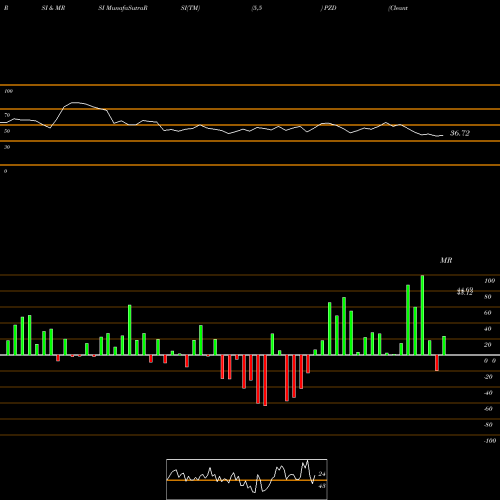Click the 'SI & MR' header text
Screen dimensions: 500x500
pyautogui.click(x=53, y=8)
